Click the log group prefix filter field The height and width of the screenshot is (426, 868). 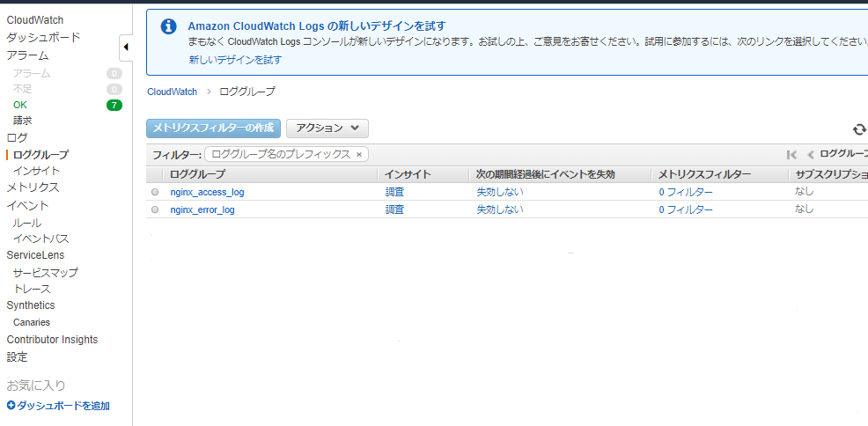286,154
